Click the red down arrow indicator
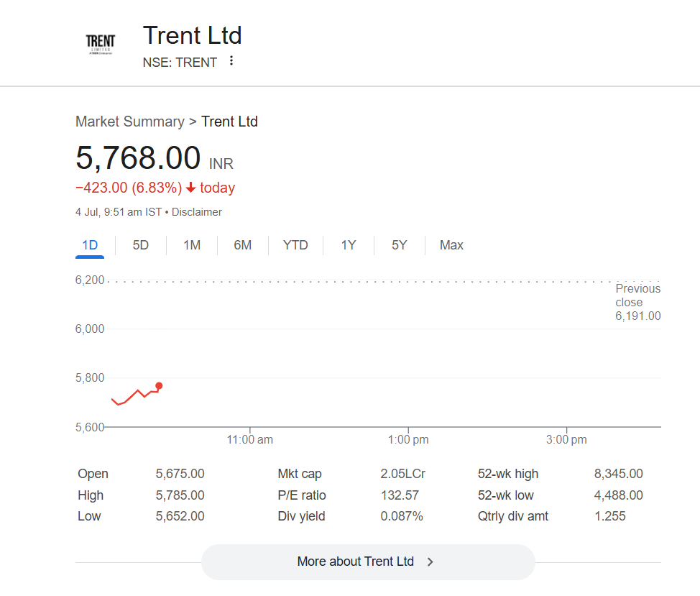Image resolution: width=700 pixels, height=596 pixels. pos(190,188)
